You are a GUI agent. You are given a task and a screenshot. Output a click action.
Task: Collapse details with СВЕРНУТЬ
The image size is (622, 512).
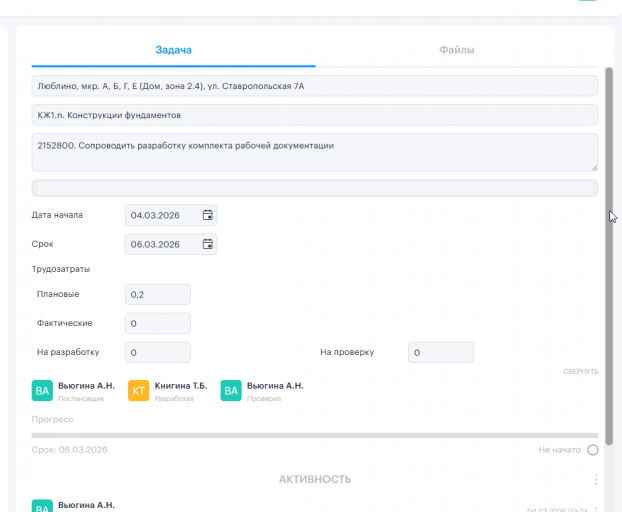[x=580, y=372]
